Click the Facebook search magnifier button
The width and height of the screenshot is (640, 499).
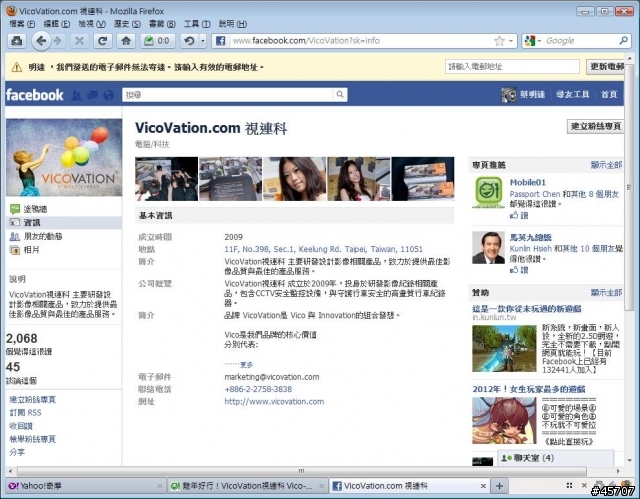pyautogui.click(x=340, y=95)
